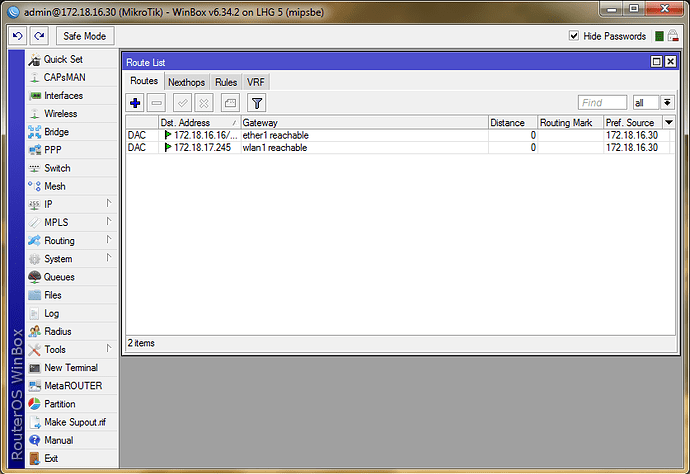Image resolution: width=690 pixels, height=474 pixels.
Task: Expand the IP submenu
Action: click(48, 204)
